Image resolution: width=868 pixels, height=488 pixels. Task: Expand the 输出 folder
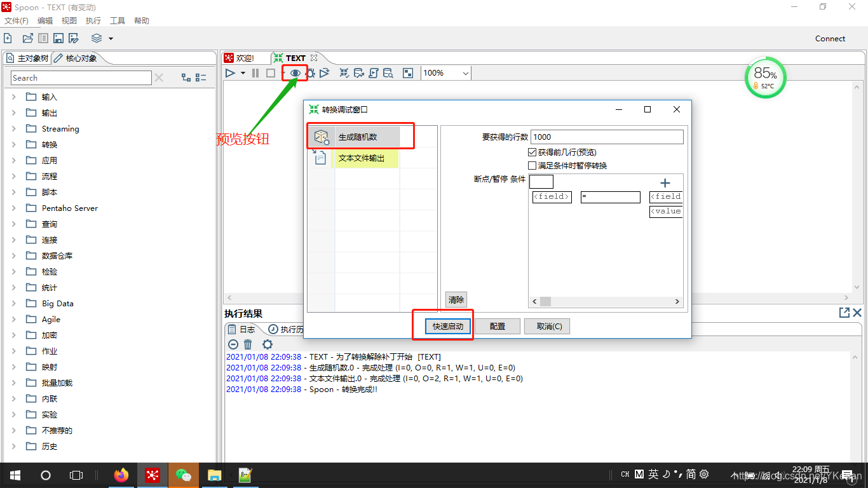[14, 112]
